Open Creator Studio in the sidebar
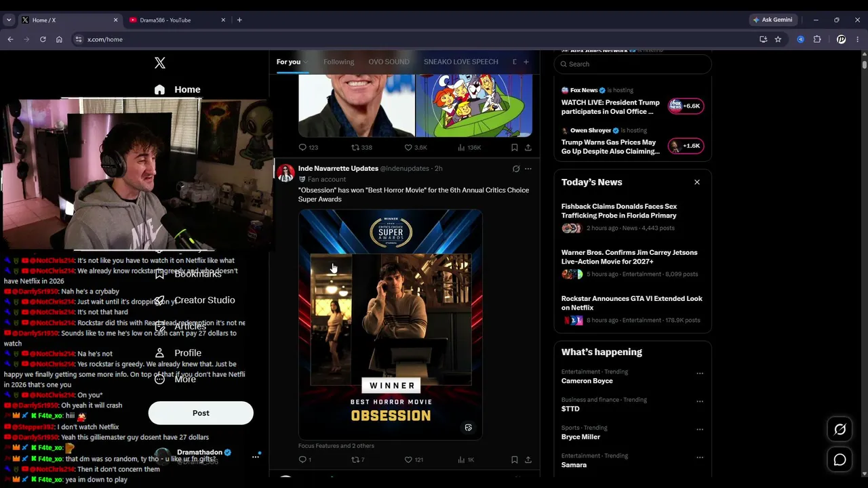This screenshot has width=868, height=488. [x=195, y=300]
